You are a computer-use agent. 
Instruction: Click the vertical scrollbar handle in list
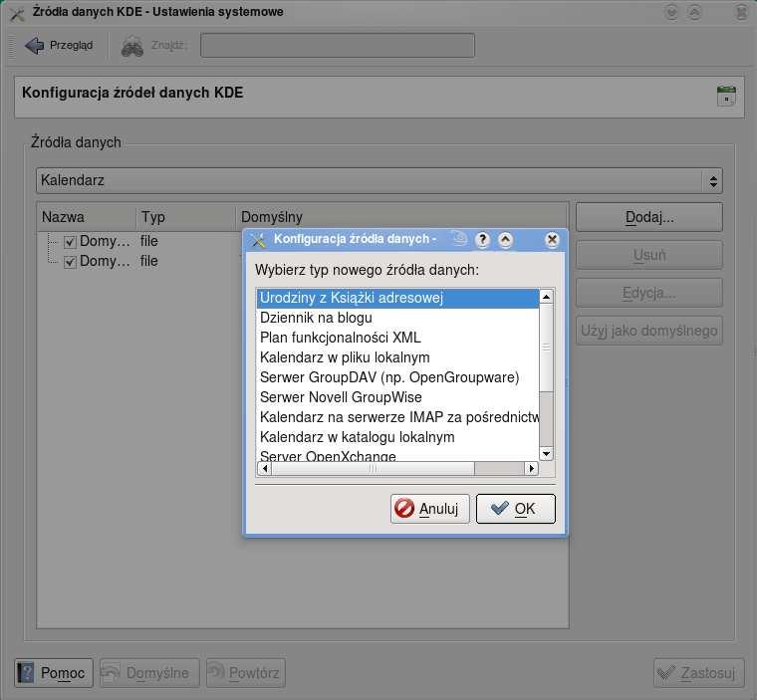pyautogui.click(x=546, y=348)
